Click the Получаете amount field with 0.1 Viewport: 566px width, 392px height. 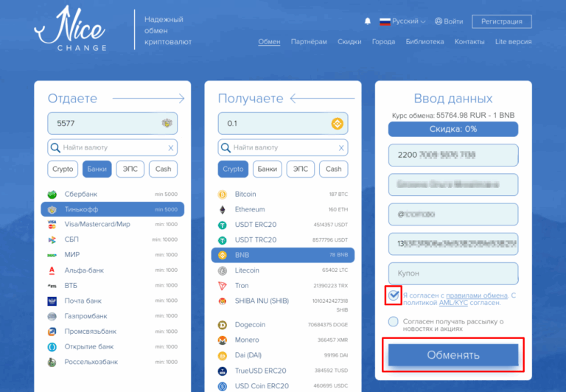point(283,124)
